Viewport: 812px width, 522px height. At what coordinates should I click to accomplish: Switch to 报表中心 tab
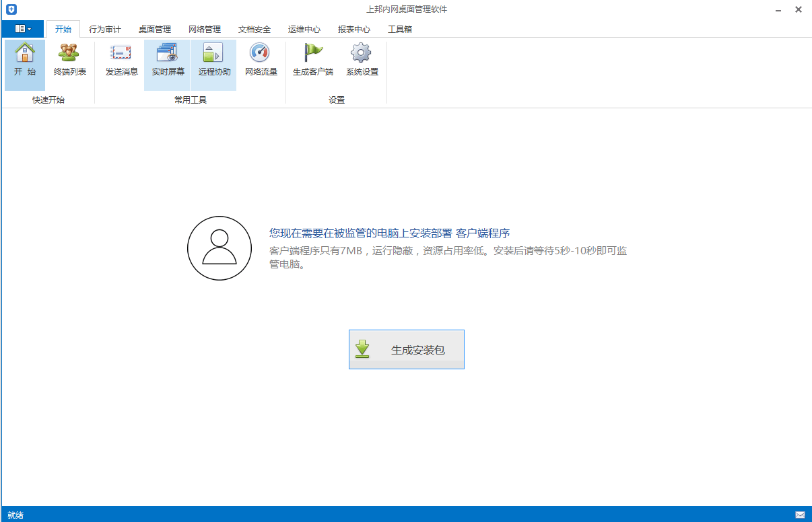(354, 30)
